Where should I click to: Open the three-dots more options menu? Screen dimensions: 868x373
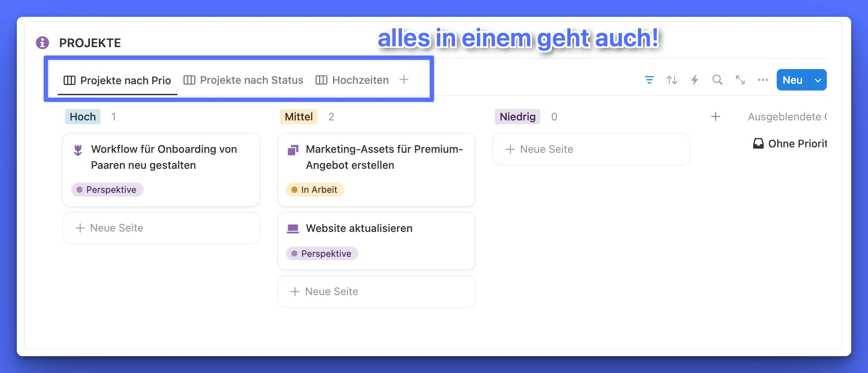[763, 80]
